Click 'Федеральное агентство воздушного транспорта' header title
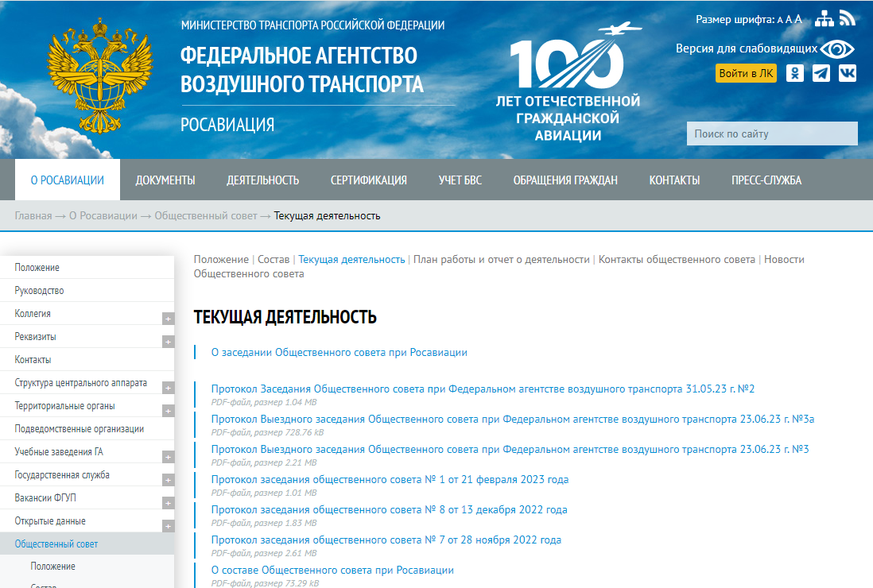 point(302,70)
